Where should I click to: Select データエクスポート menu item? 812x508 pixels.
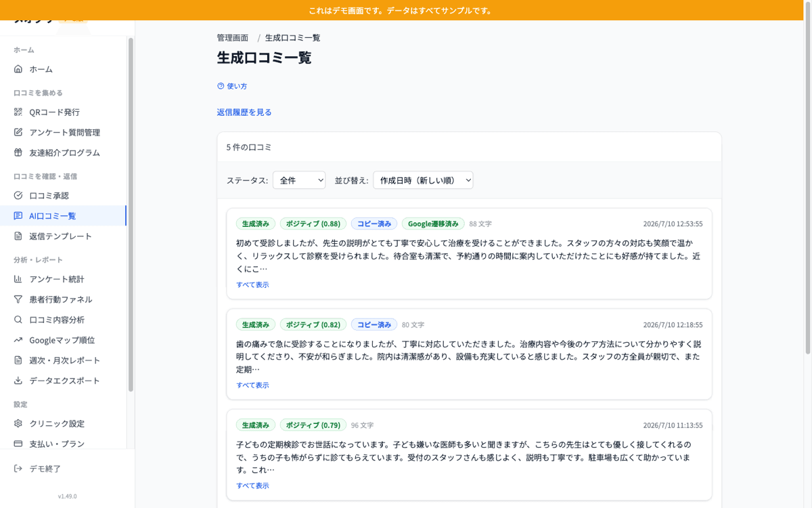[x=63, y=380]
